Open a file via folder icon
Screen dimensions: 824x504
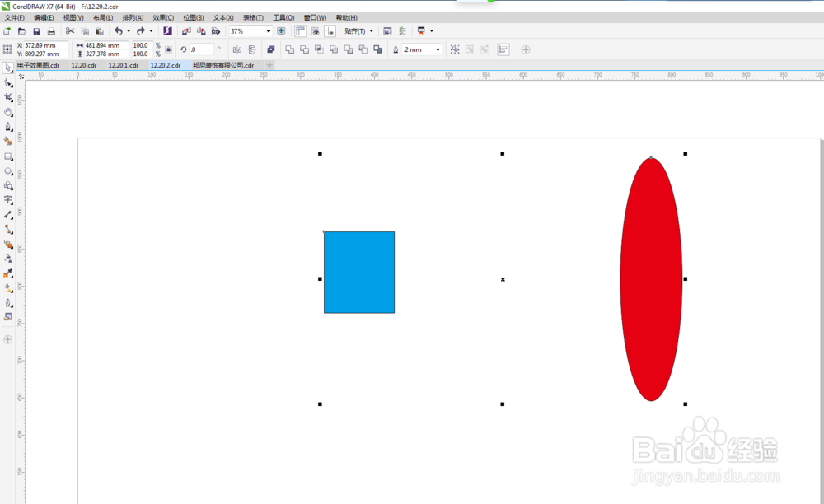click(21, 31)
